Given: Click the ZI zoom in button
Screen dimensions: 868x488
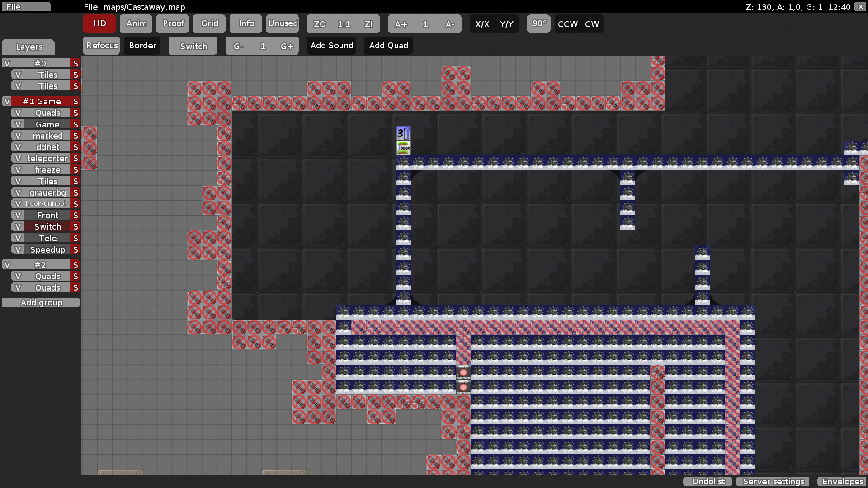Looking at the screenshot, I should tap(368, 24).
